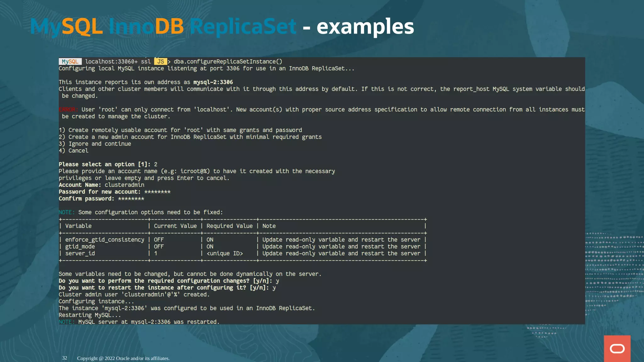Click the 'Required Value' table header
Image resolution: width=644 pixels, height=362 pixels.
tap(230, 226)
